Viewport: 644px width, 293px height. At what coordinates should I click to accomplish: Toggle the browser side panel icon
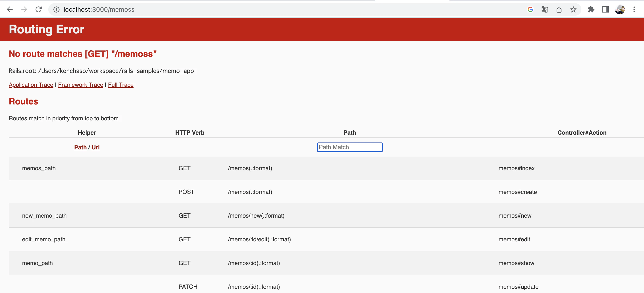point(605,9)
